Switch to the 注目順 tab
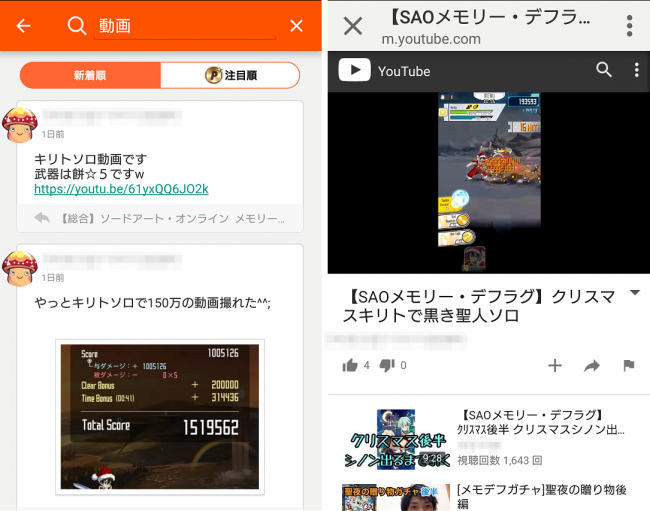 point(230,75)
